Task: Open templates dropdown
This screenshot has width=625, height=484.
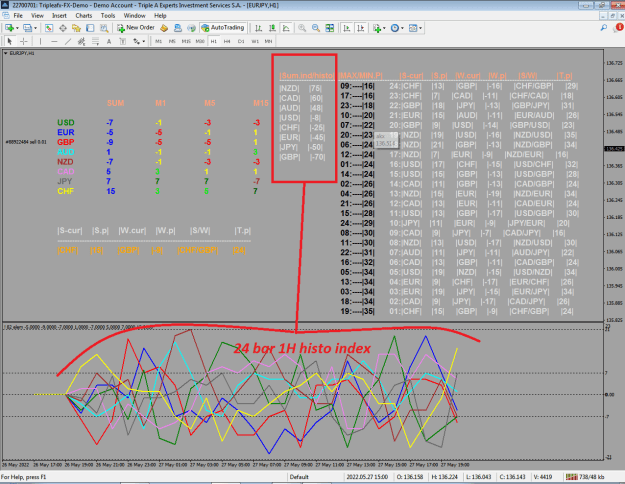Action: (415, 28)
